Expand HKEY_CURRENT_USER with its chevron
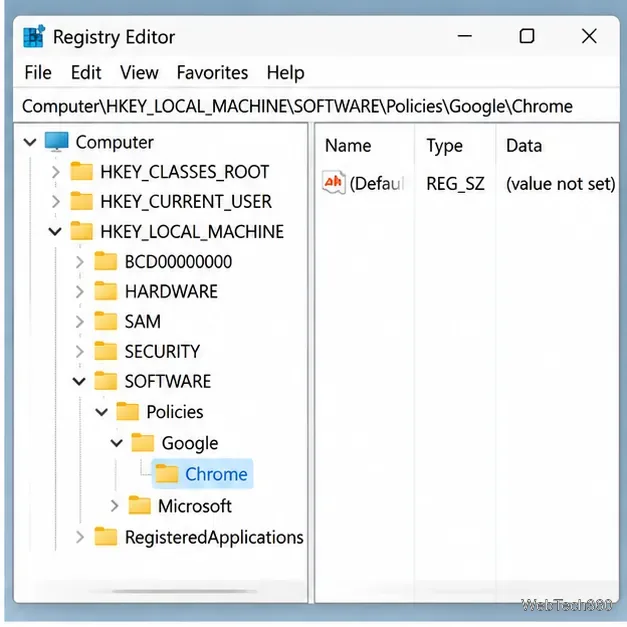The width and height of the screenshot is (627, 627). click(x=56, y=202)
